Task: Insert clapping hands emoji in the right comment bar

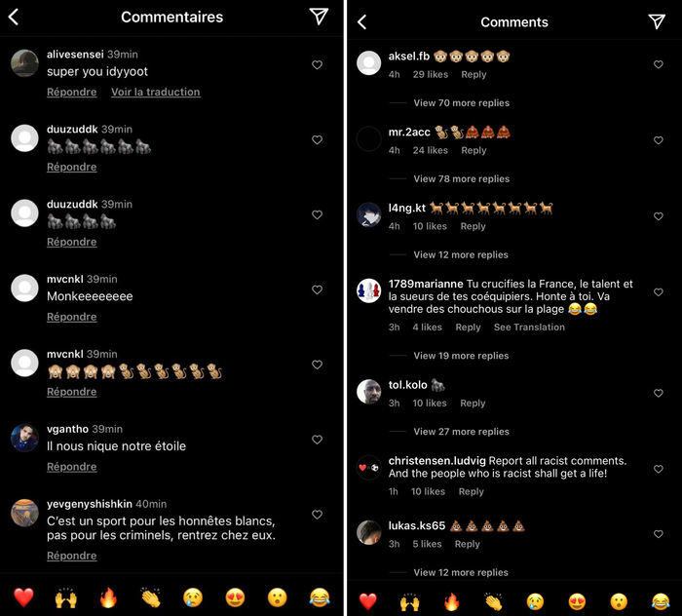Action: point(494,601)
